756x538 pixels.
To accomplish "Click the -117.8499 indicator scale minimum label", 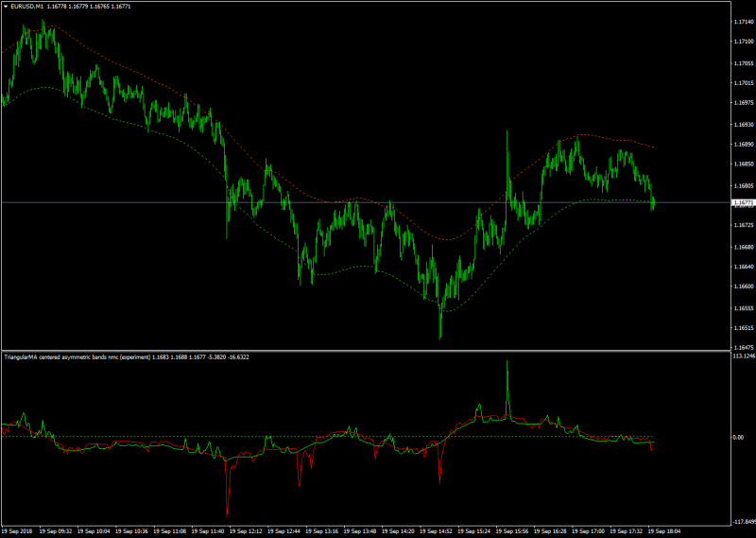I will point(744,522).
